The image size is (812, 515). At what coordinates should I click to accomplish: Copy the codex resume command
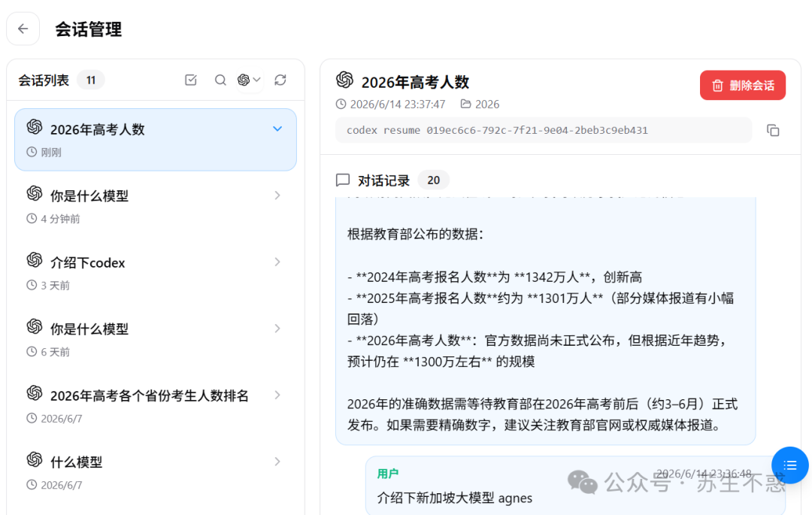tap(773, 130)
